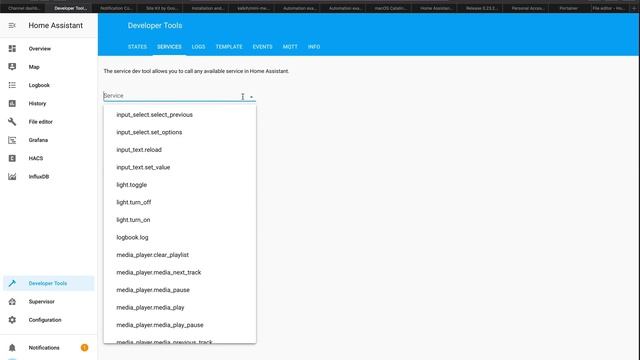Open InfluxDB via its graph icon
This screenshot has width=640, height=360.
[12, 176]
